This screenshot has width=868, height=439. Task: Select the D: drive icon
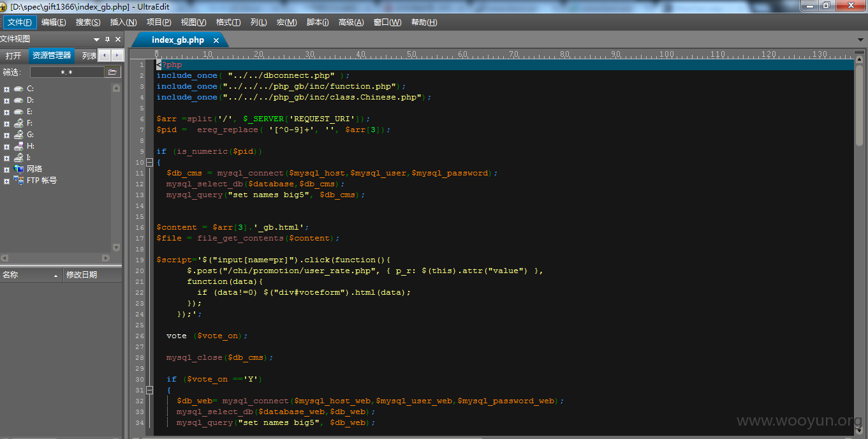(x=18, y=100)
